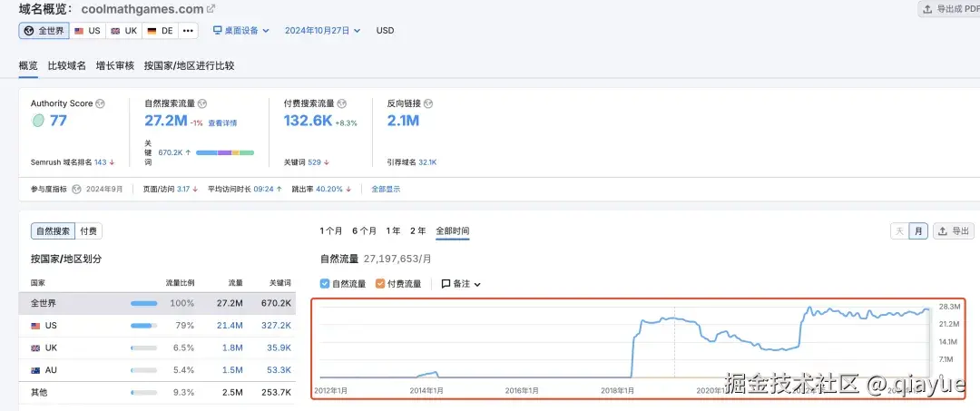Click the Authority Score 77 value
The image size is (980, 411).
pyautogui.click(x=58, y=121)
